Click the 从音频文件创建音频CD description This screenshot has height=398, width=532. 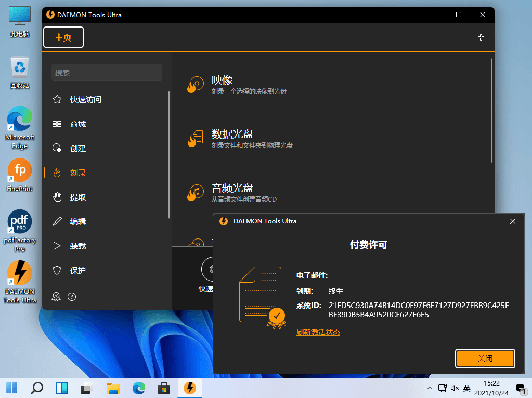[x=244, y=200]
